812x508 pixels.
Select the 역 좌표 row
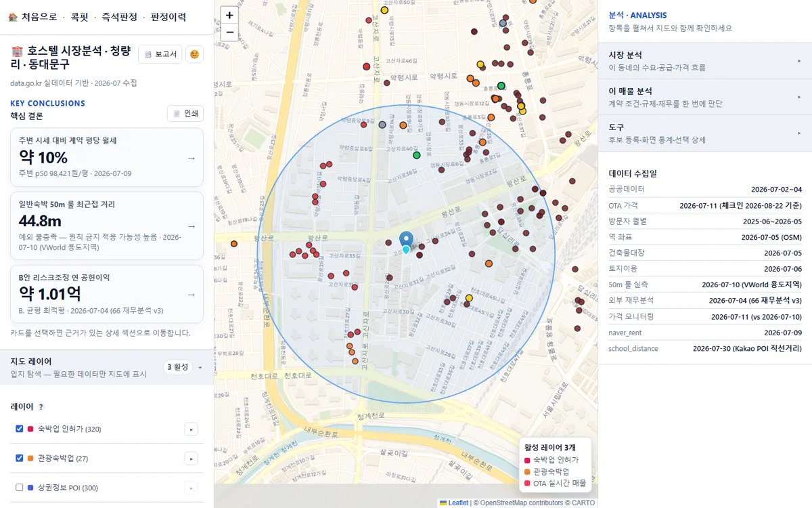[705, 237]
